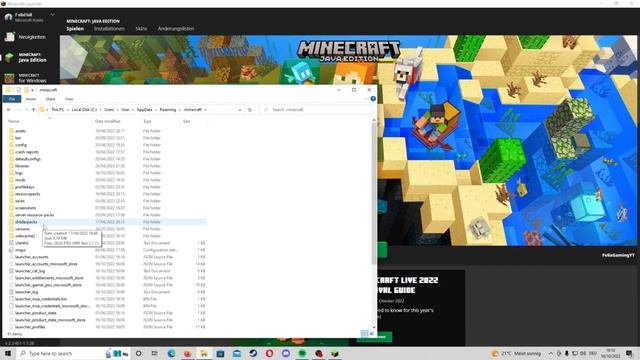Screen dimensions: 640x360
Task: Open Cortana circle icon on taskbar
Action: pos(139,353)
